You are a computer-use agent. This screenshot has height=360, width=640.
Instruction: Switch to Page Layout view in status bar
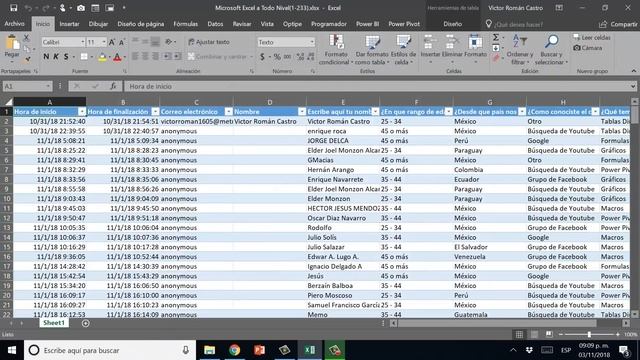point(534,335)
